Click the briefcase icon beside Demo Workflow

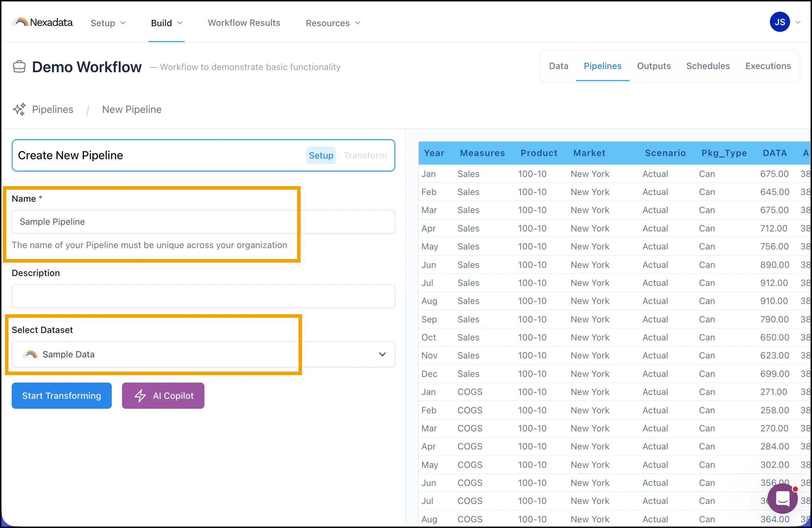[19, 67]
